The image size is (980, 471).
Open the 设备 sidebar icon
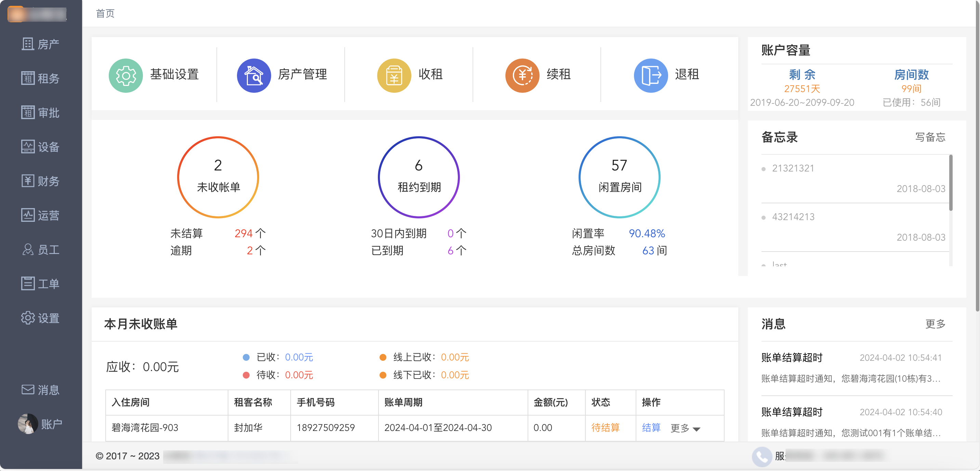(28, 147)
